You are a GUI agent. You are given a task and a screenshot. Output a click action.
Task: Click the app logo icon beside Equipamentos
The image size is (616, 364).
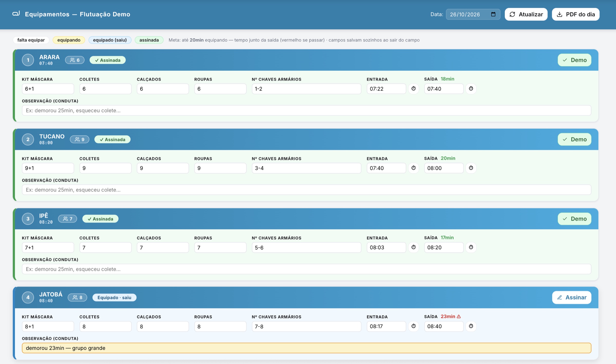16,14
